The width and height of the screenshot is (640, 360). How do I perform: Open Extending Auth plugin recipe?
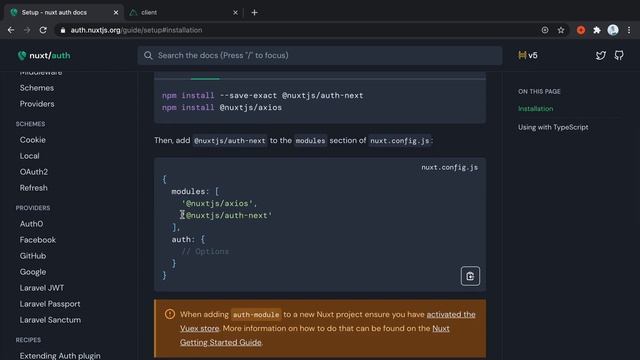(x=60, y=356)
